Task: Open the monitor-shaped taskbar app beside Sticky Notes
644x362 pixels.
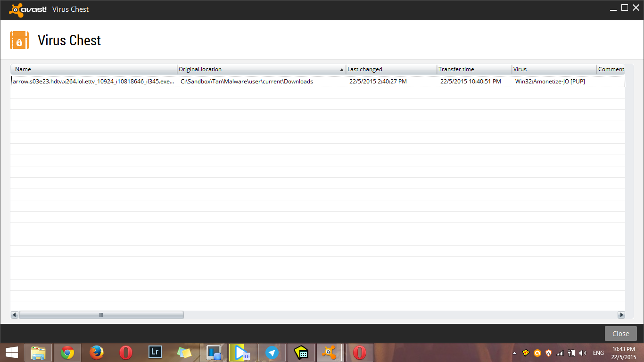Action: tap(214, 353)
